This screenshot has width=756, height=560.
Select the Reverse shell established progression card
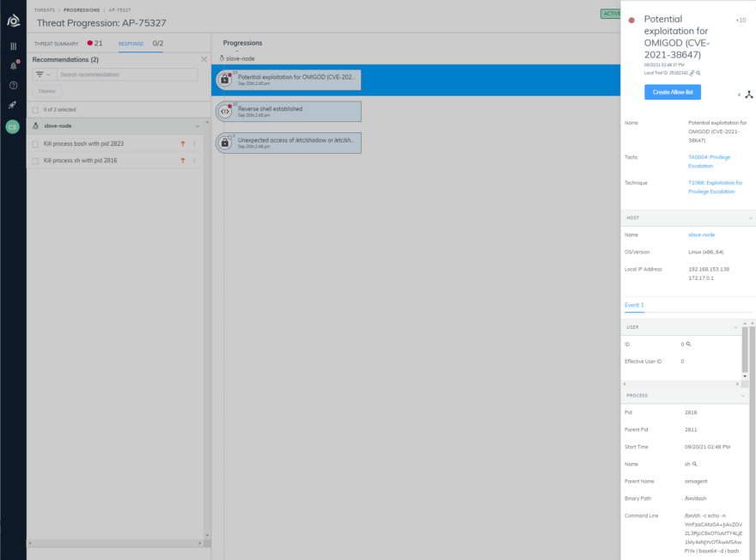coord(289,112)
